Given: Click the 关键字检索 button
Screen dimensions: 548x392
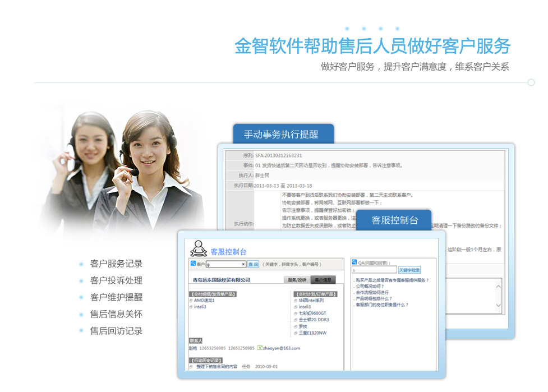Looking at the screenshot, I should point(409,270).
